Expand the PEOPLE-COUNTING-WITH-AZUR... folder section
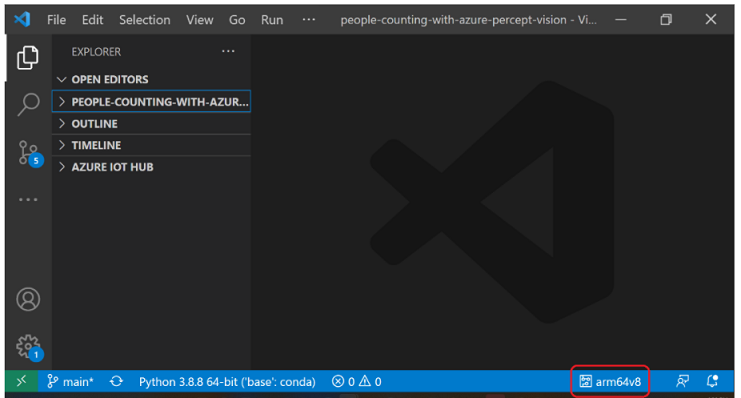The width and height of the screenshot is (741, 398). 151,102
